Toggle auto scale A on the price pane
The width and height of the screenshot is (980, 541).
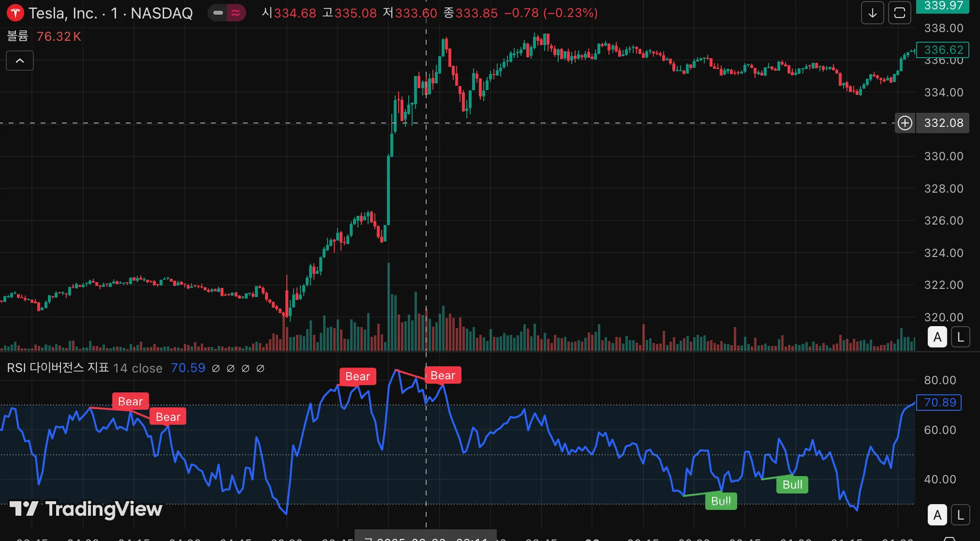click(937, 337)
